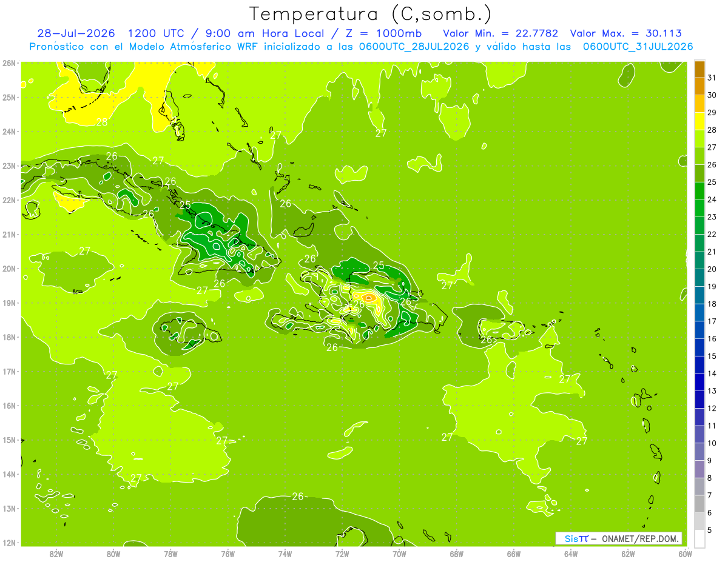The width and height of the screenshot is (728, 562).
Task: Click the gray legend swatch labeled 6
Action: coord(699,521)
